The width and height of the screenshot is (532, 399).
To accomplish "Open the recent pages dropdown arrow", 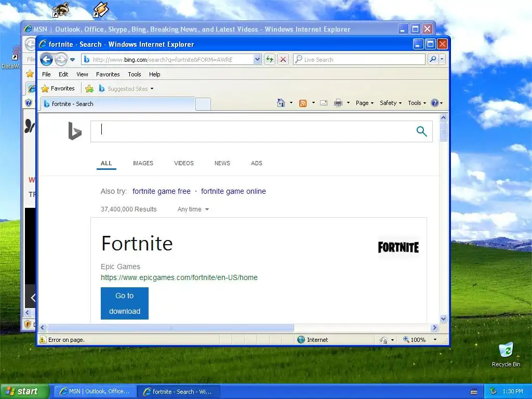I will (x=72, y=60).
